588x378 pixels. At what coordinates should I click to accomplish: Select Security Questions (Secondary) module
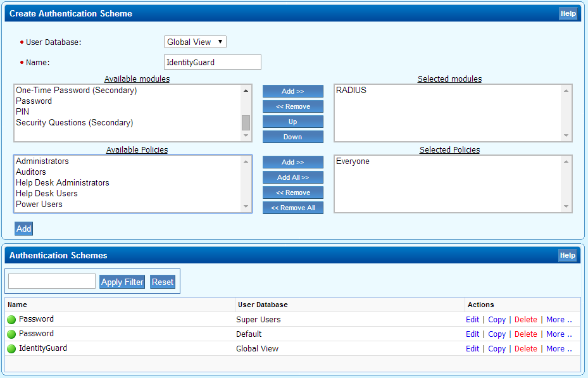[x=74, y=123]
